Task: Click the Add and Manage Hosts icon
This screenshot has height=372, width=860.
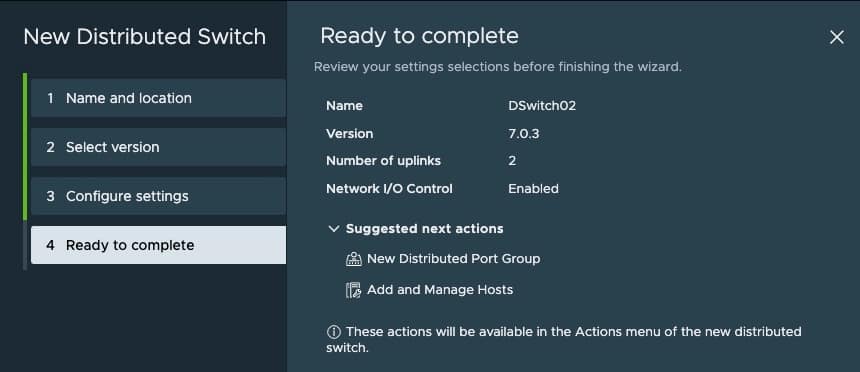Action: pyautogui.click(x=354, y=290)
